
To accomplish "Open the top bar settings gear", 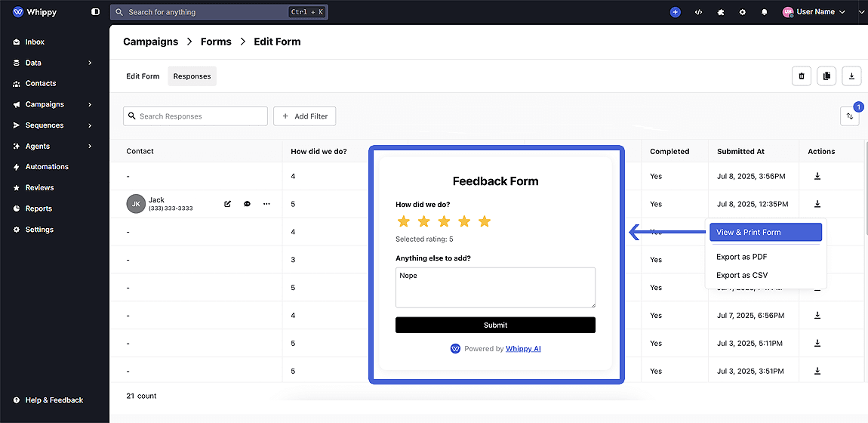I will pos(743,11).
